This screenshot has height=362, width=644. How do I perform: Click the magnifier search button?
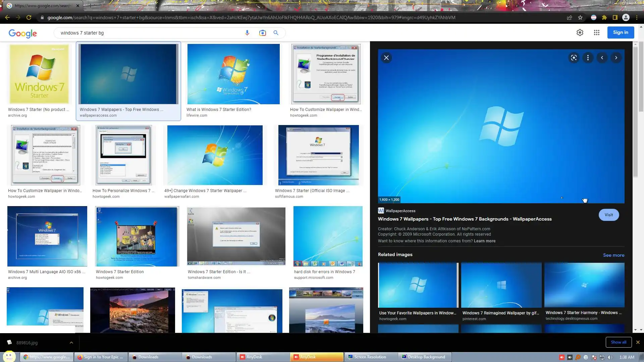point(276,33)
